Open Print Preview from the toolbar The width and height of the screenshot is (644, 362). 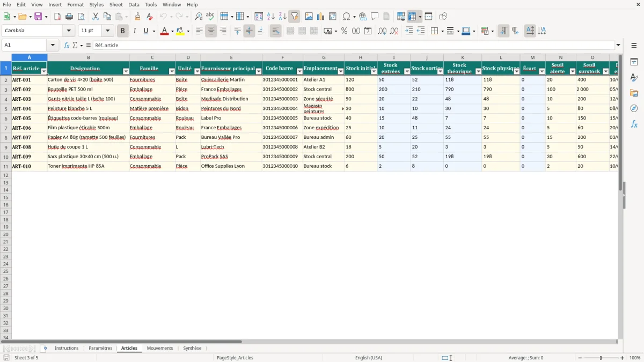(81, 17)
